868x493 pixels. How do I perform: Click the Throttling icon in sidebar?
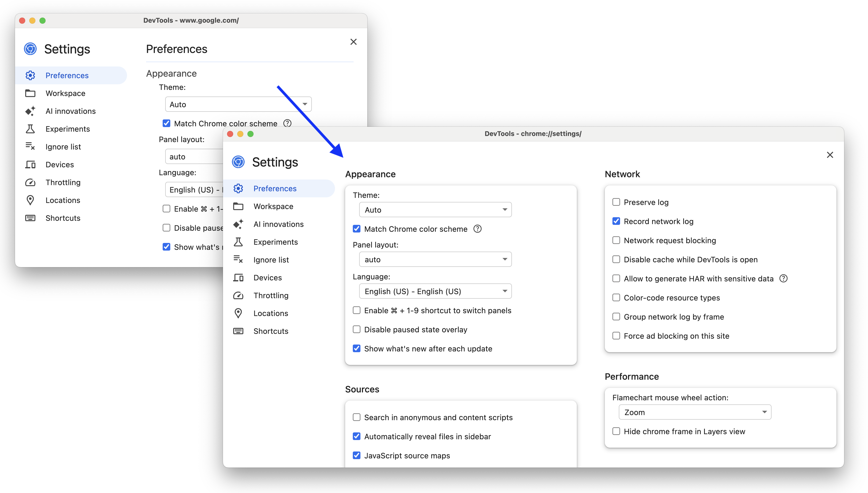239,295
